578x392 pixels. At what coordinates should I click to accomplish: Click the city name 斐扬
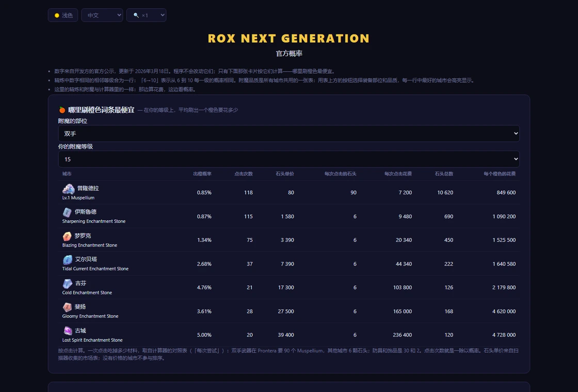pyautogui.click(x=81, y=307)
